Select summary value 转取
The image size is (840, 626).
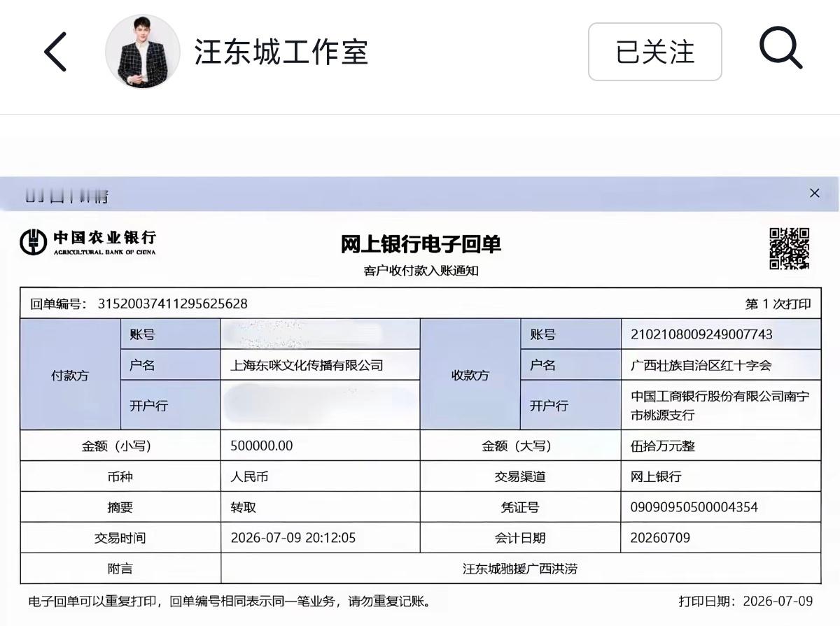[x=243, y=507]
